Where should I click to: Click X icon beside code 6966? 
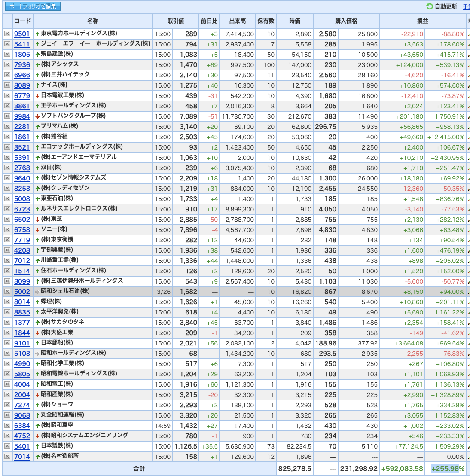[x=7, y=75]
